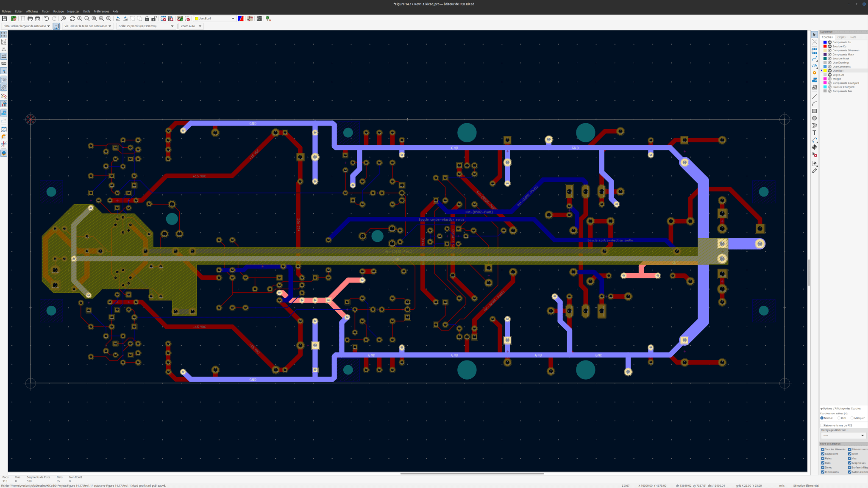Viewport: 868px width, 488px height.
Task: Select the Masquer radio button
Action: point(852,418)
